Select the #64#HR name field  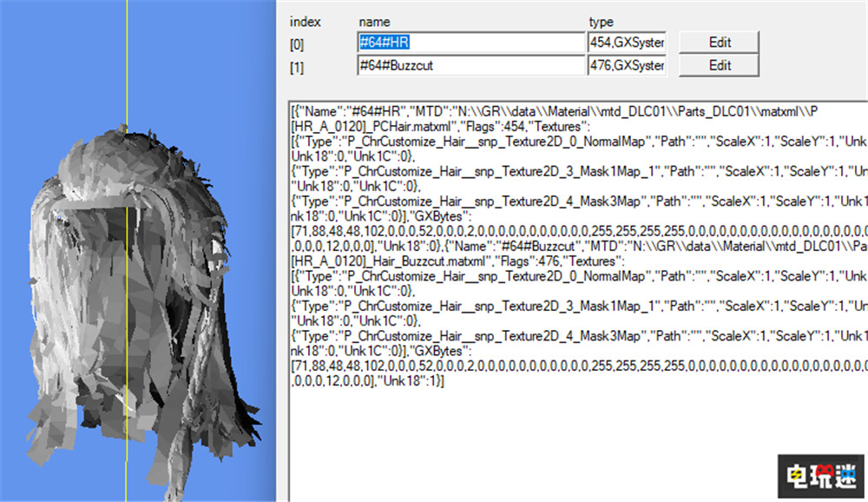pos(470,42)
